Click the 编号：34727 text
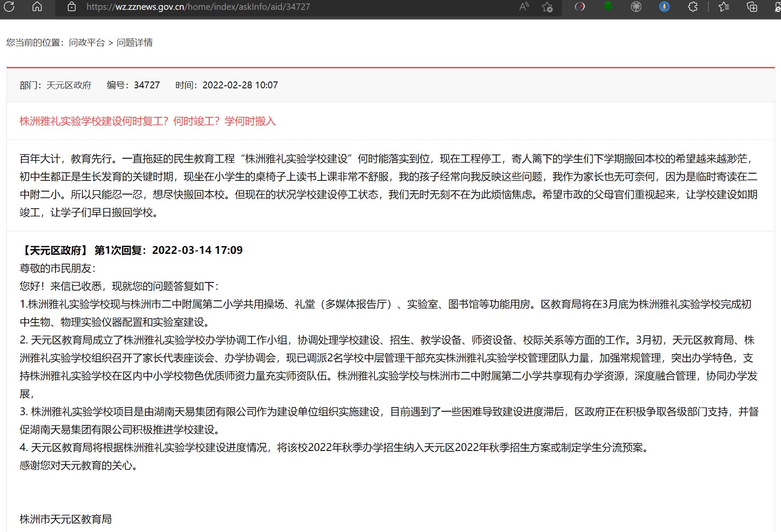The height and width of the screenshot is (532, 781). tap(133, 85)
